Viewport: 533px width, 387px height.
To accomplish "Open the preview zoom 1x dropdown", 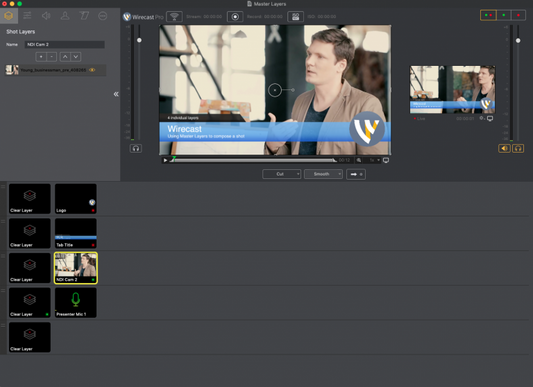I will pyautogui.click(x=374, y=160).
